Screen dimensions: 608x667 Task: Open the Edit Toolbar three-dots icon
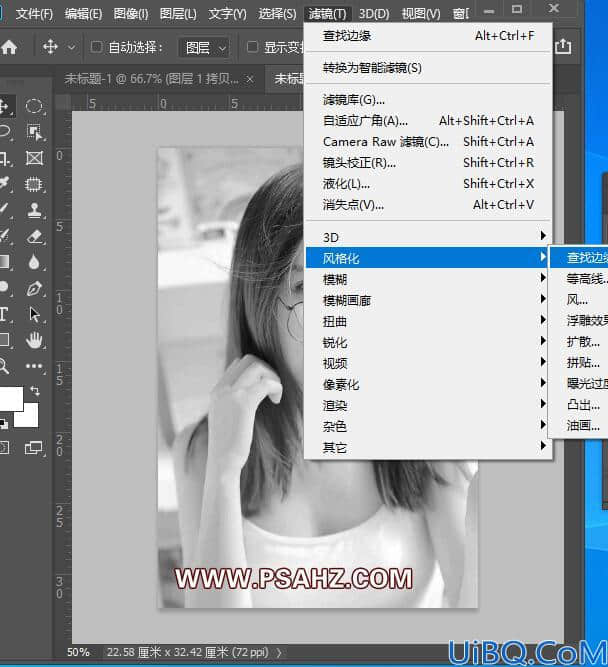pos(34,366)
